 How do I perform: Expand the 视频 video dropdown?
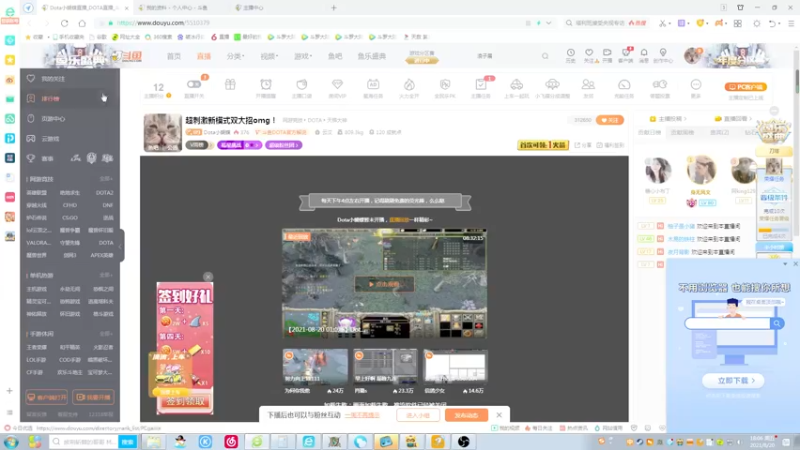click(269, 56)
